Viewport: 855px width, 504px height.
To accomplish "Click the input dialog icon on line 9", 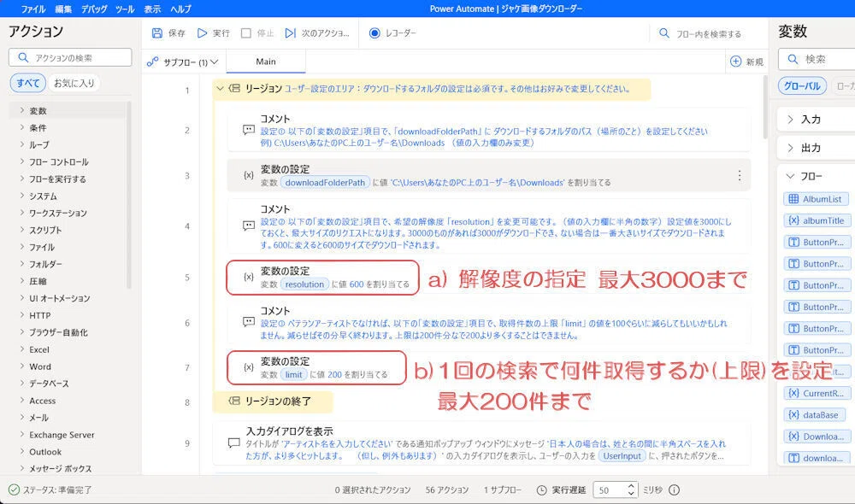I will (x=234, y=443).
